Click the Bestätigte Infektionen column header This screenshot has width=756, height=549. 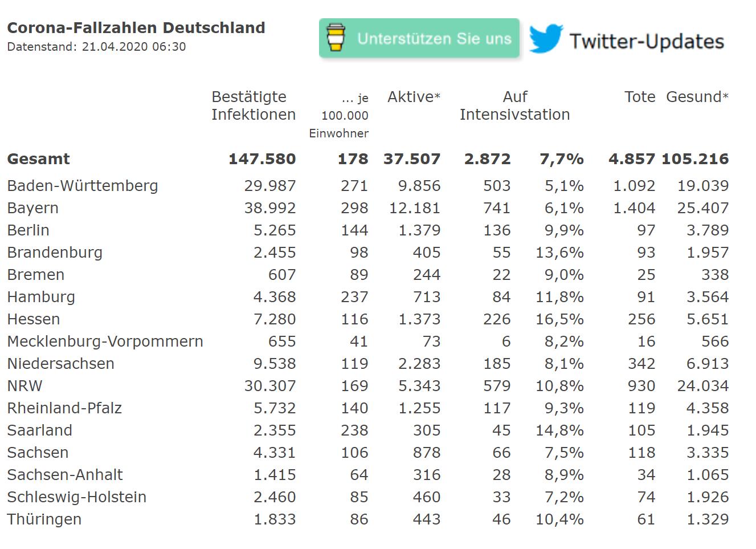[x=254, y=105]
